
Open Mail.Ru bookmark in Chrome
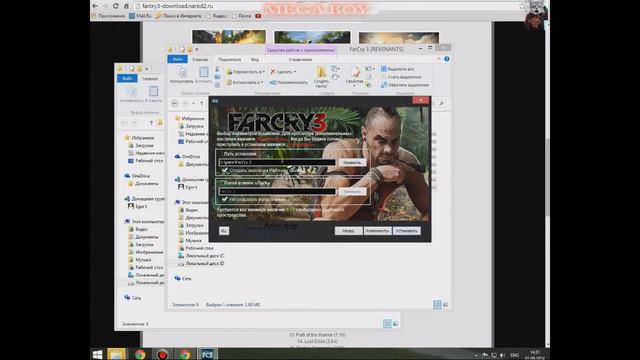[140, 16]
